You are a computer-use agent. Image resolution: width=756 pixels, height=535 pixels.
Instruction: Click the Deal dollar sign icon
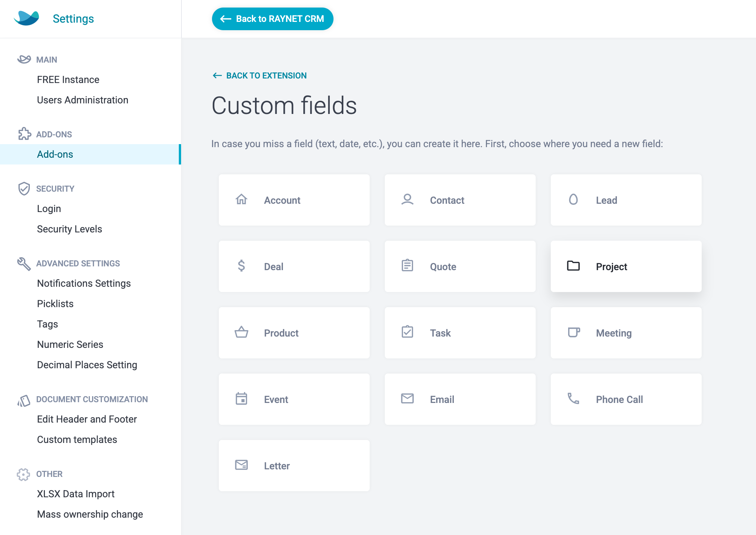pos(241,266)
